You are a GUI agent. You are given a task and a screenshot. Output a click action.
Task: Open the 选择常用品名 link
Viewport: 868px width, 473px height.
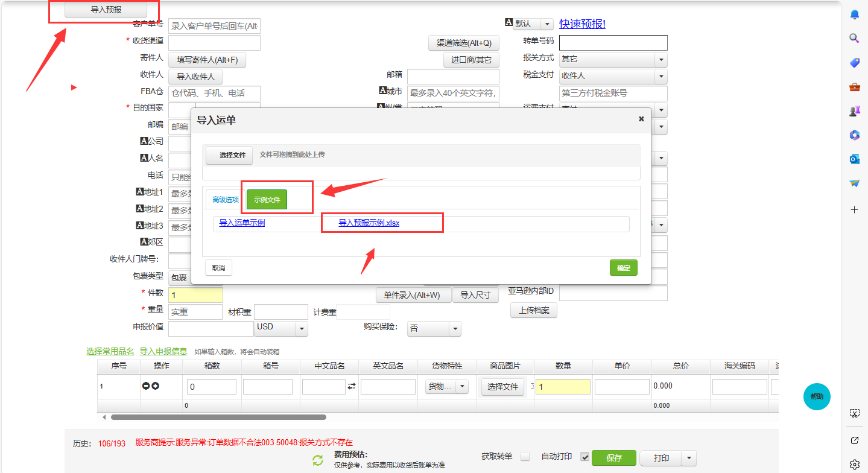[x=110, y=351]
